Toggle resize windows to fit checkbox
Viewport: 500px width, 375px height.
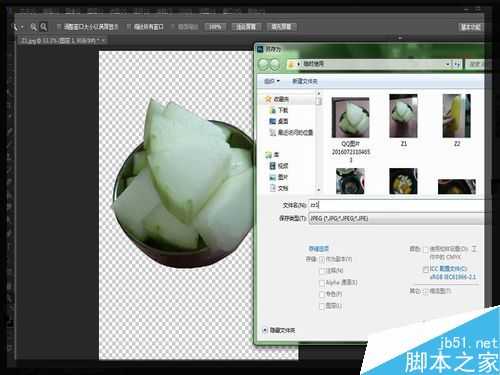[x=59, y=27]
